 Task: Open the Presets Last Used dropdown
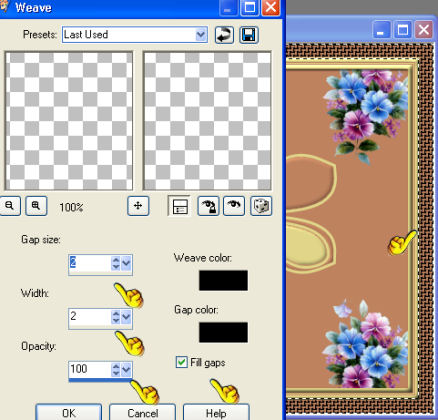click(201, 35)
